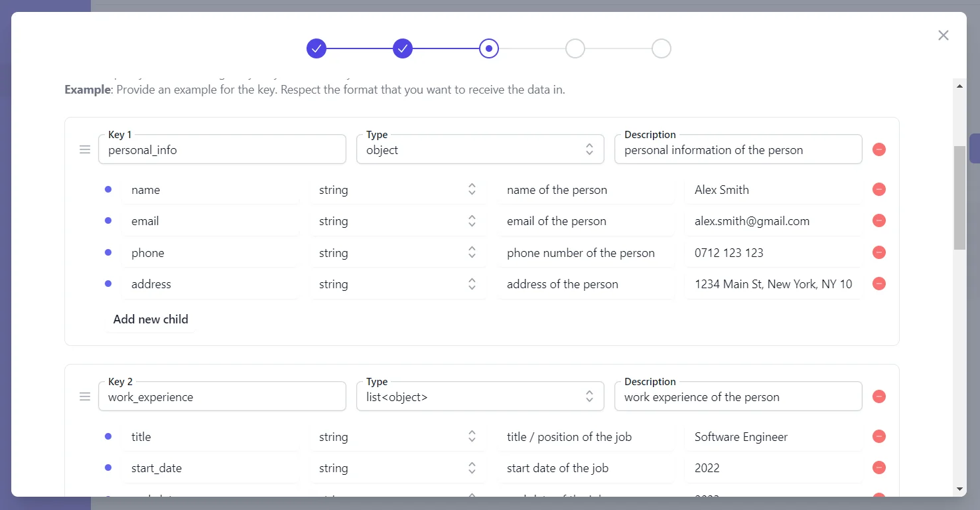Click the Key 1 personal_info input field
This screenshot has width=980, height=510.
[x=222, y=150]
